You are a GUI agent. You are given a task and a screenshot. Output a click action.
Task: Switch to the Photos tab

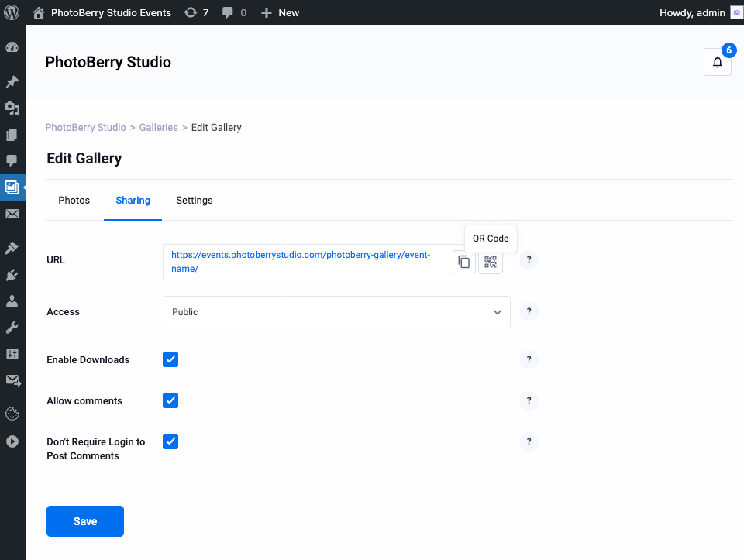click(x=74, y=201)
